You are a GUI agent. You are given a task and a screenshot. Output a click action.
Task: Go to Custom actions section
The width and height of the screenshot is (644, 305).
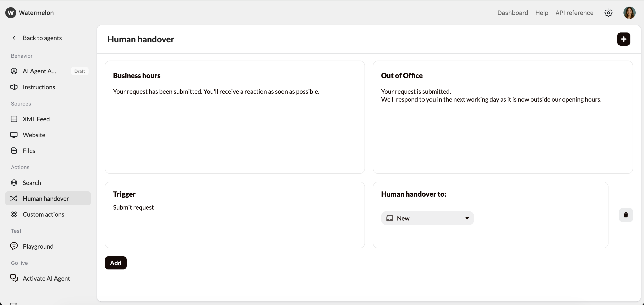pyautogui.click(x=43, y=214)
